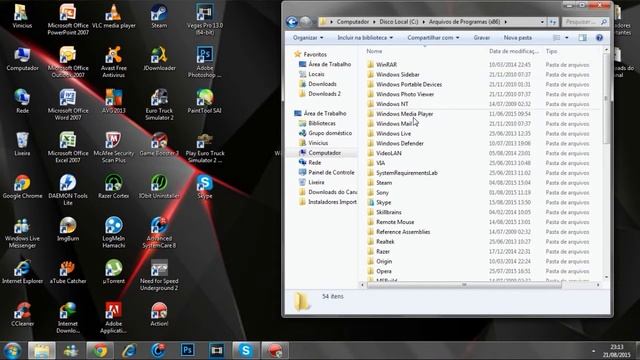
Task: Launch uTorrent desktop shortcut
Action: click(113, 272)
